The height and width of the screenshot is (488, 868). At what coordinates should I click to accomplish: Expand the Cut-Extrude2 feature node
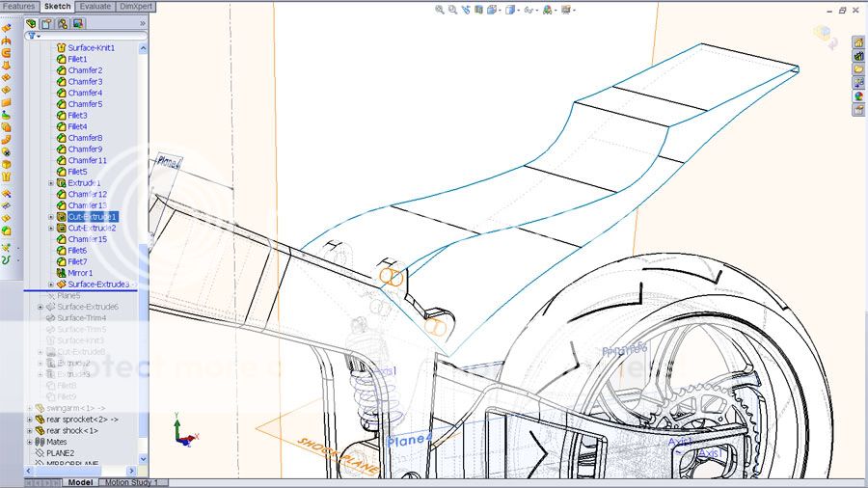click(x=51, y=228)
